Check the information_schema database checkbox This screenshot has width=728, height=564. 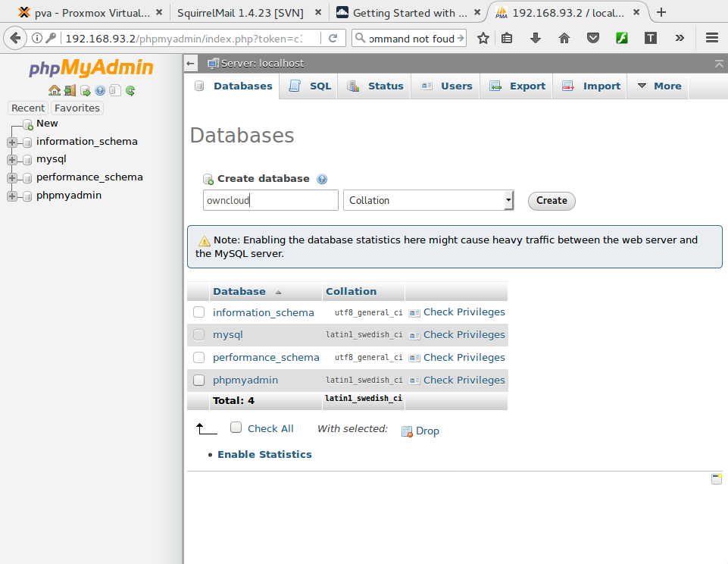click(198, 312)
